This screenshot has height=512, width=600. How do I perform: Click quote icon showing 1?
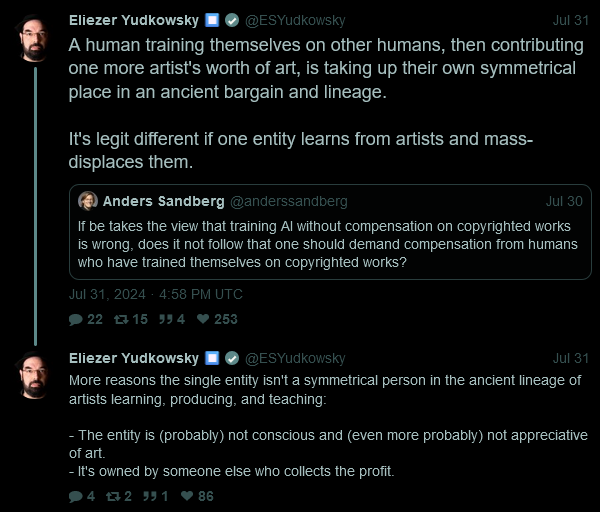pos(150,497)
